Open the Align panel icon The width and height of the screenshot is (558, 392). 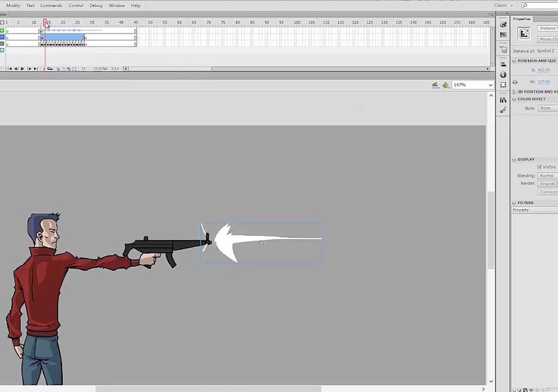coord(503,64)
